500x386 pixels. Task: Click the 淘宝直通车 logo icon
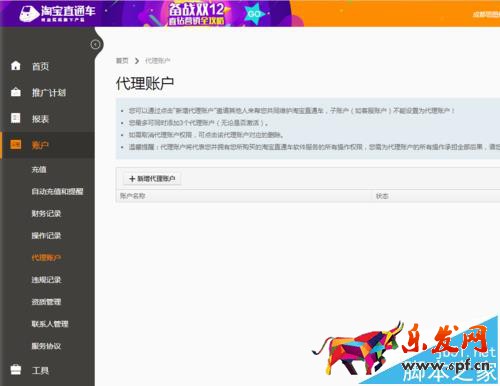coord(29,13)
